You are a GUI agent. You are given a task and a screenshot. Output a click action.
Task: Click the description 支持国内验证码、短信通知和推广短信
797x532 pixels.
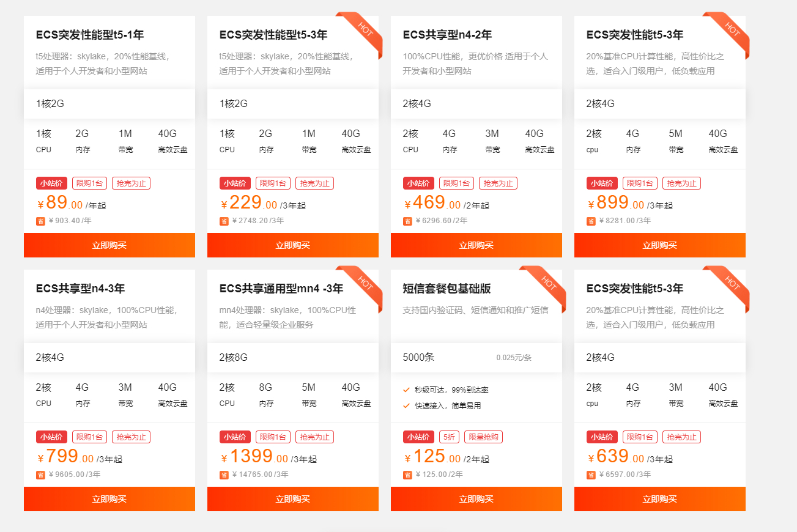[x=475, y=310]
